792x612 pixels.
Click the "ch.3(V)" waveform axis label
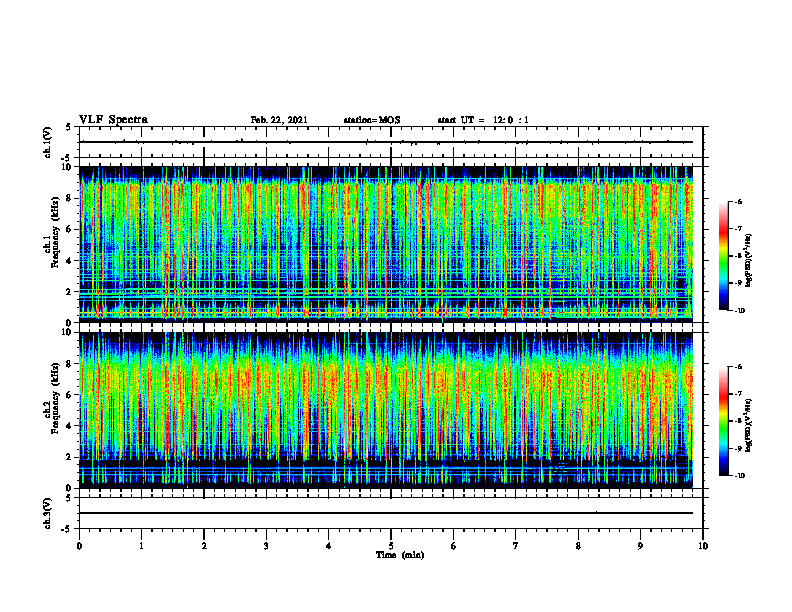tap(47, 513)
